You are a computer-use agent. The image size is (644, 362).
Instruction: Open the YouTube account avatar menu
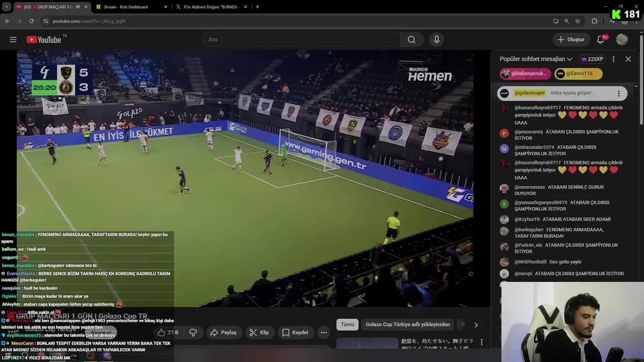coord(622,40)
